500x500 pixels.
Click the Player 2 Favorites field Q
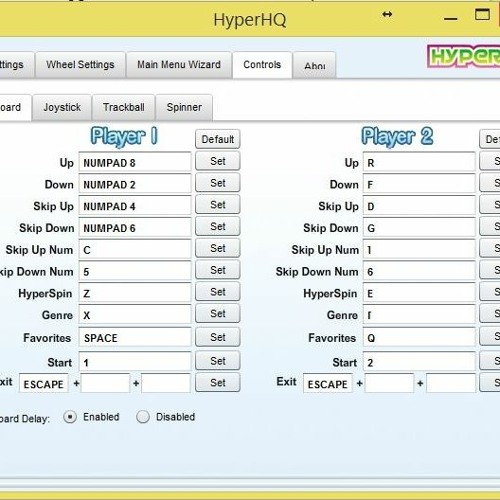[419, 337]
